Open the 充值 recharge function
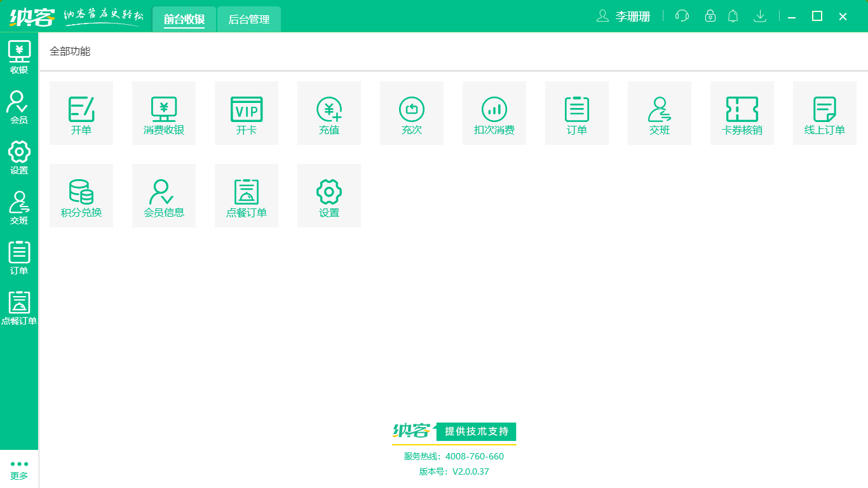The height and width of the screenshot is (488, 868). pos(329,112)
